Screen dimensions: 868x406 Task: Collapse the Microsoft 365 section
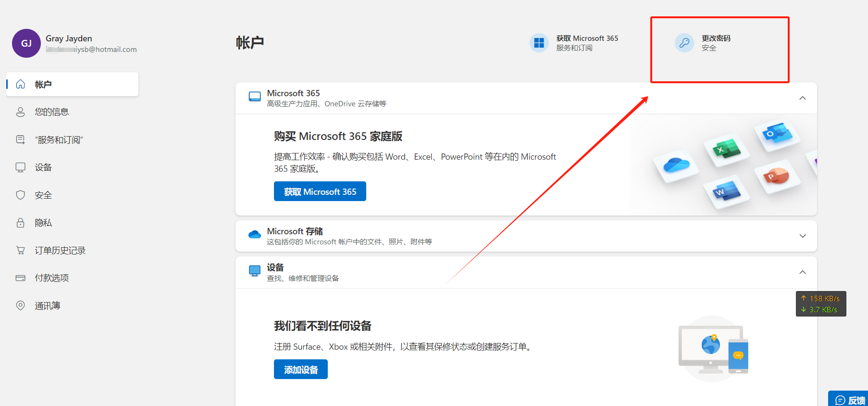tap(803, 98)
